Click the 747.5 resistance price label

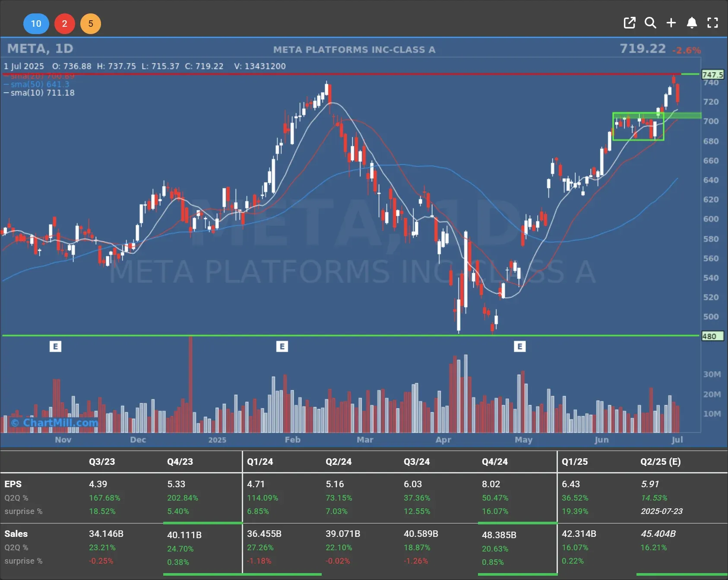click(x=712, y=74)
